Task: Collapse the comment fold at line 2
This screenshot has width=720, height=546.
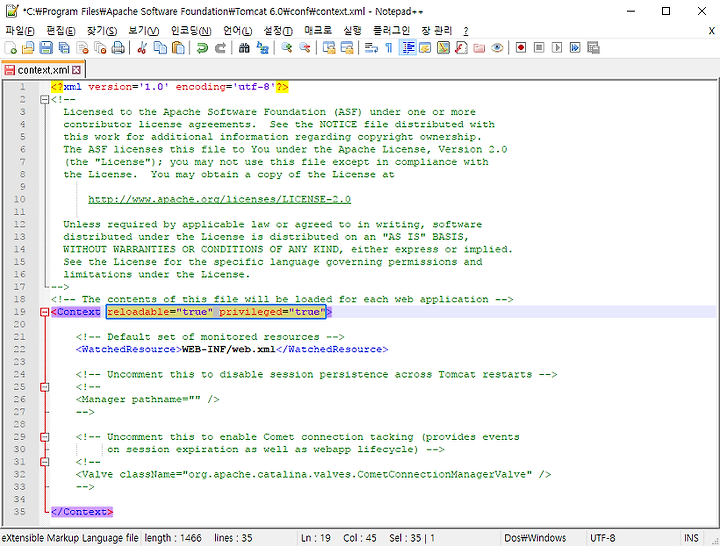Action: click(45, 99)
